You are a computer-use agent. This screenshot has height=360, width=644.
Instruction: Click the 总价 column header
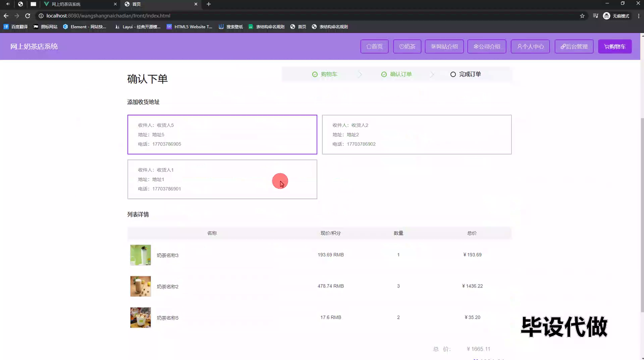[x=472, y=233]
